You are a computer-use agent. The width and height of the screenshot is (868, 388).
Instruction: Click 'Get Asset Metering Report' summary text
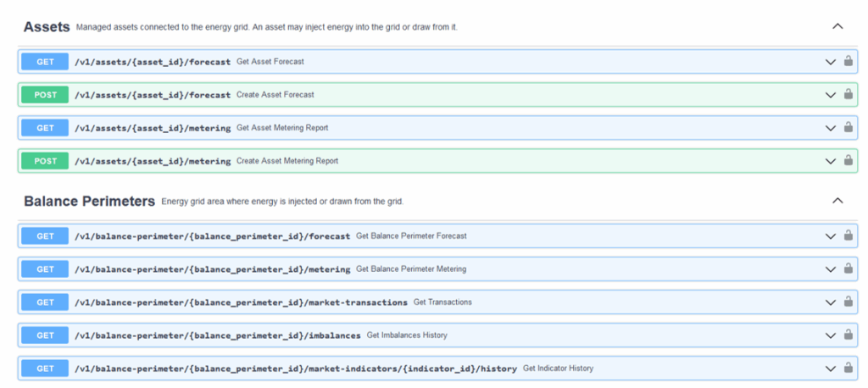[x=282, y=128]
